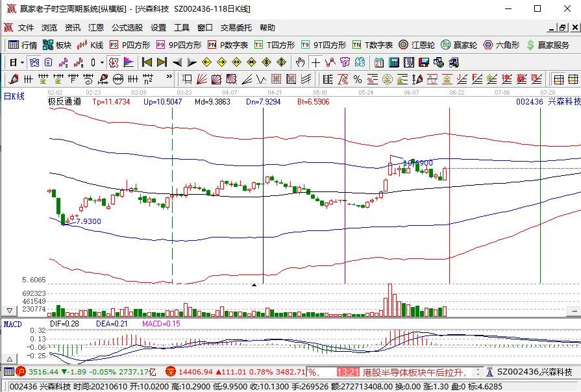Click the 行情 button
581x392 pixels.
click(23, 45)
